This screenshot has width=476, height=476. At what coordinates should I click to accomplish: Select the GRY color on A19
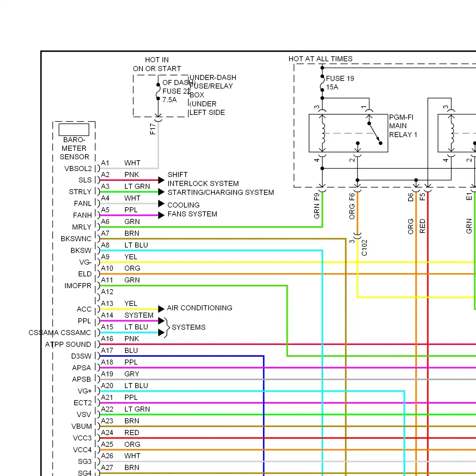(132, 374)
